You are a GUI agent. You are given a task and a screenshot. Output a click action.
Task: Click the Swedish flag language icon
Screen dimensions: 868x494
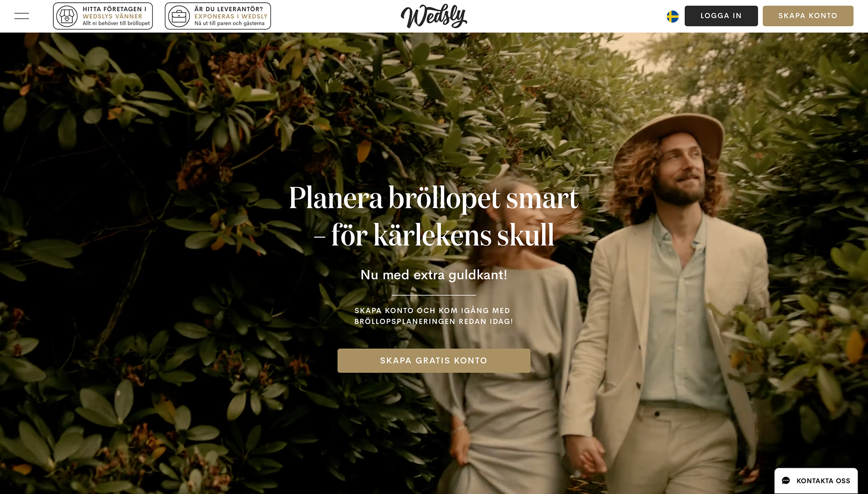673,16
